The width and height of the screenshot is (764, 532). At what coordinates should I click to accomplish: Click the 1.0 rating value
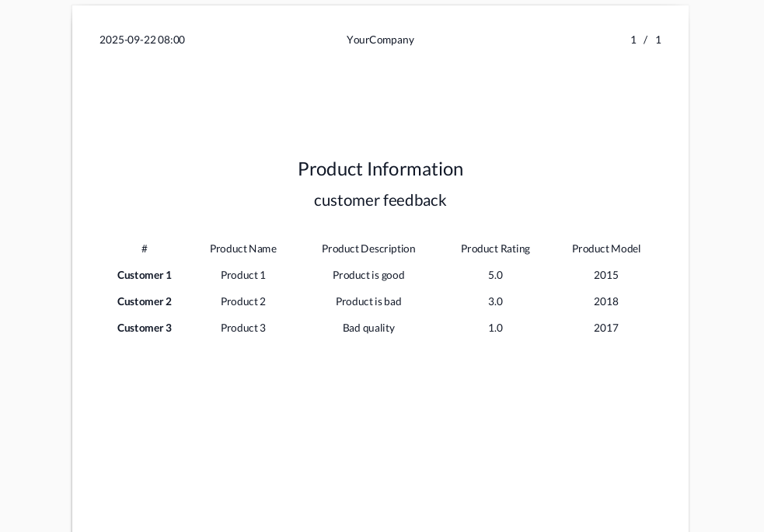pyautogui.click(x=495, y=328)
